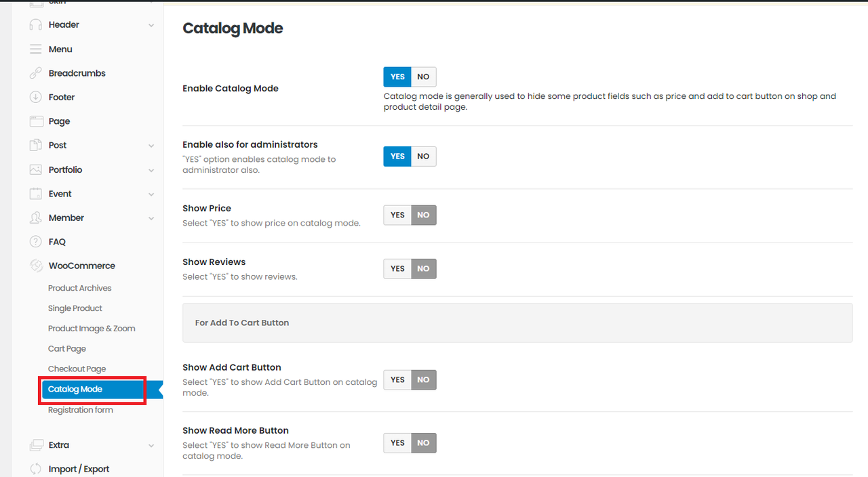Expand the Event section chevron
The height and width of the screenshot is (477, 868).
click(x=151, y=194)
